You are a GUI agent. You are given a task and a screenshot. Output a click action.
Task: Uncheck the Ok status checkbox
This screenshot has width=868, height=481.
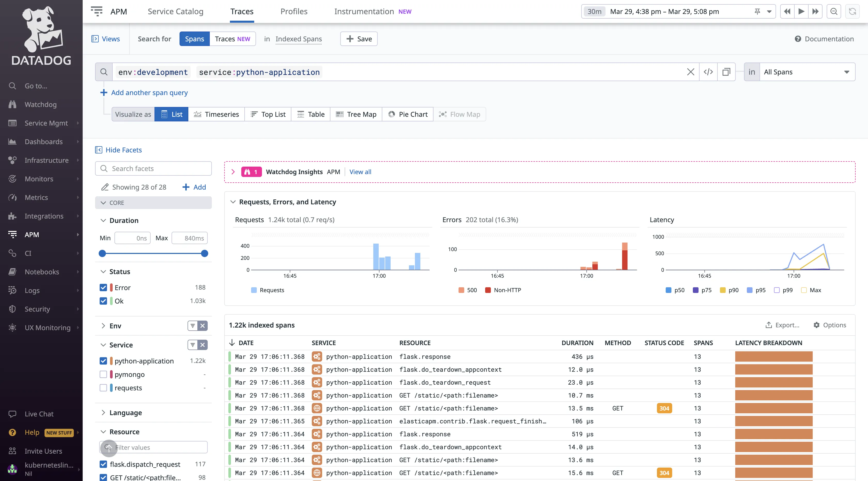(103, 301)
